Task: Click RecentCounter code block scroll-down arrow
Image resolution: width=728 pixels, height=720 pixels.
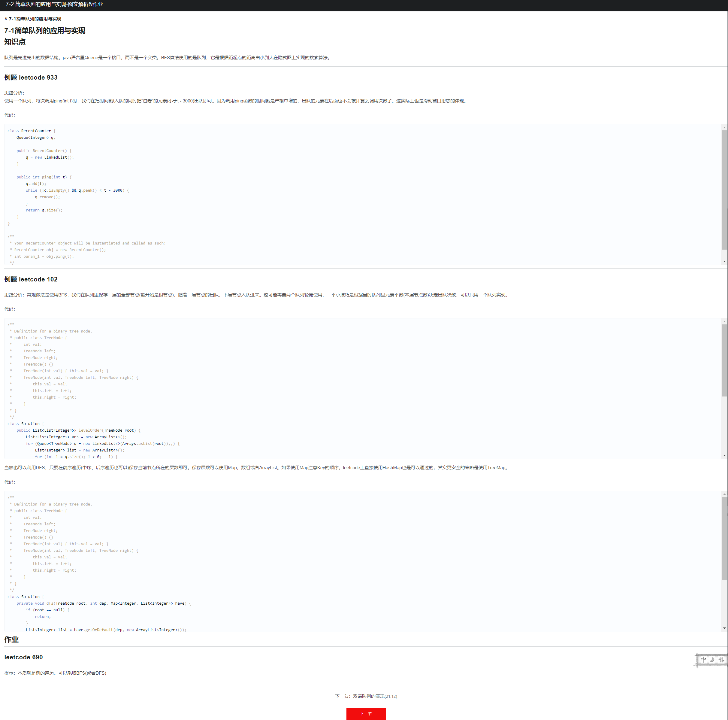Action: [x=724, y=261]
